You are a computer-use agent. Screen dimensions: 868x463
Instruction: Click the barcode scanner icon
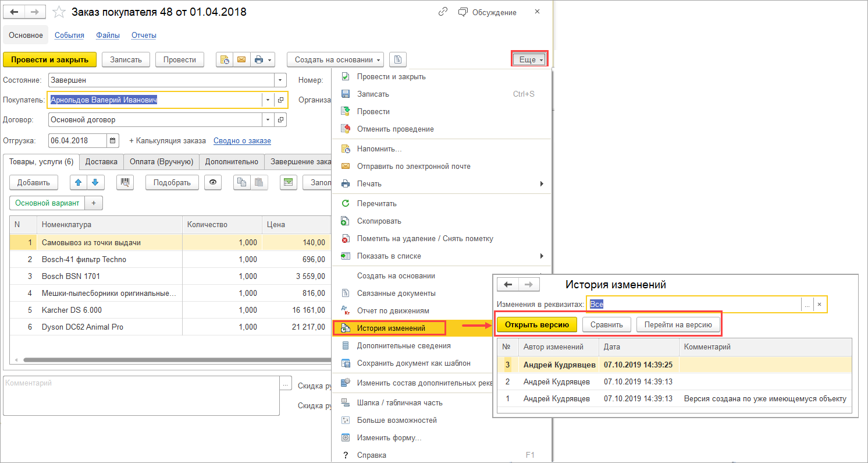[125, 182]
